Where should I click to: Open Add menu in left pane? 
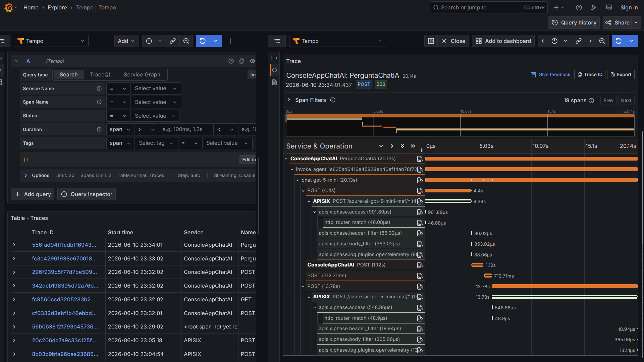point(126,41)
